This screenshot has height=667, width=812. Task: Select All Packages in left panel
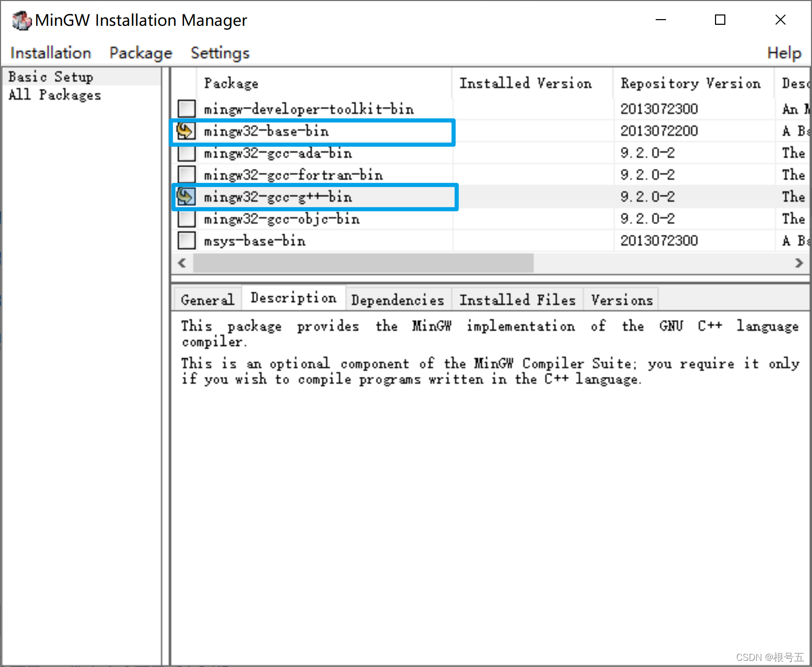pyautogui.click(x=54, y=95)
